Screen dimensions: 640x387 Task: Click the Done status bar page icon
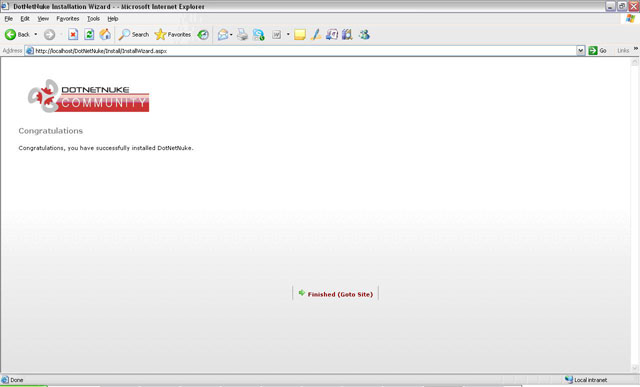pos(5,380)
